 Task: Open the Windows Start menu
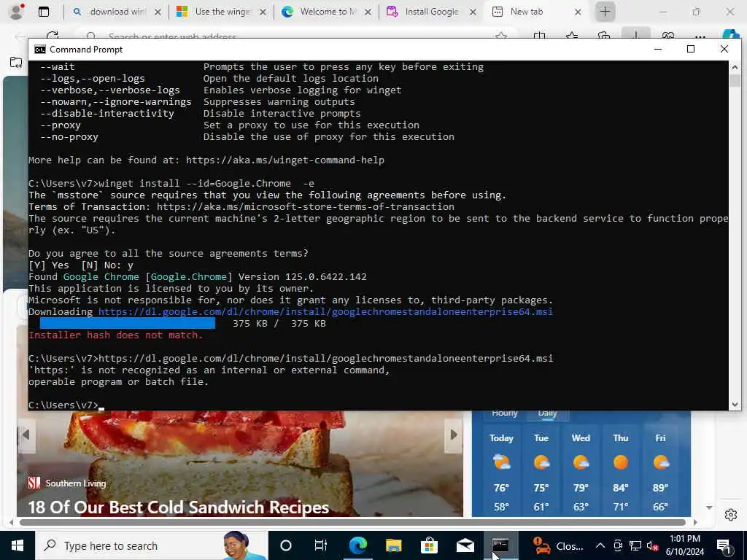coord(18,545)
